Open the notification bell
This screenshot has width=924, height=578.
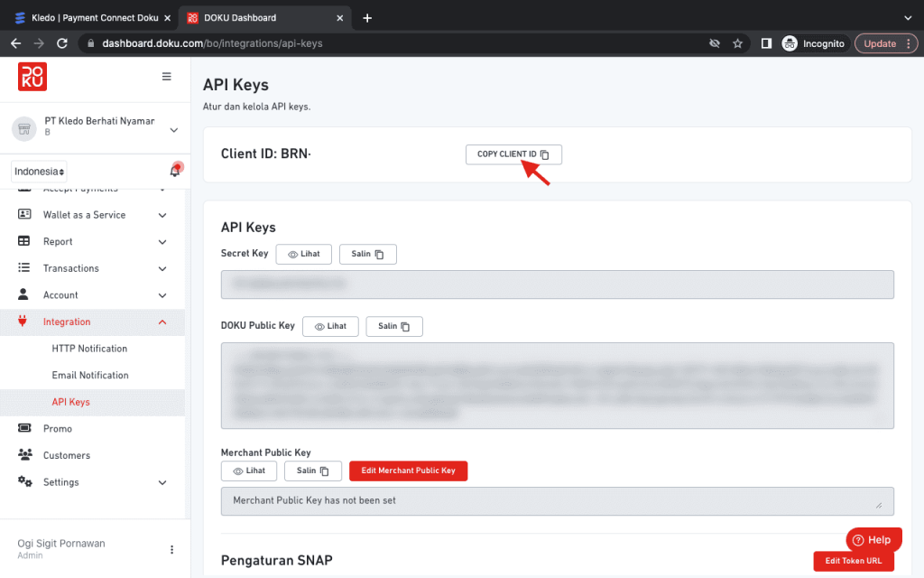coord(175,171)
